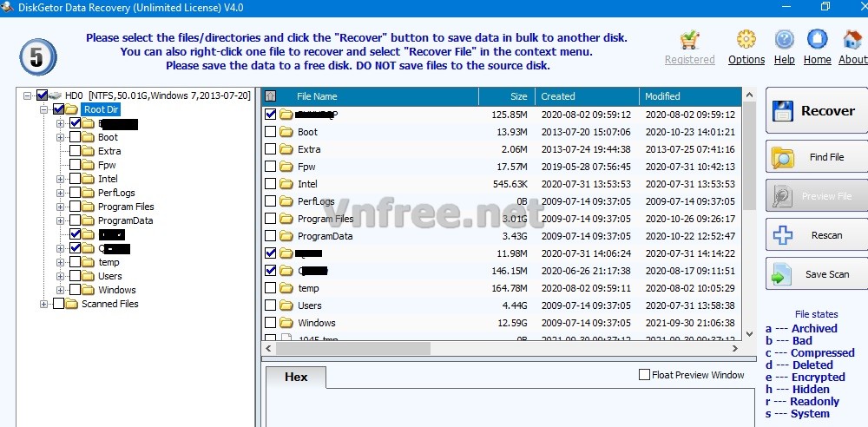Click Fpw created date 2019-05-28 07:56:45
Viewport: 868px width, 427px height.
tap(586, 166)
